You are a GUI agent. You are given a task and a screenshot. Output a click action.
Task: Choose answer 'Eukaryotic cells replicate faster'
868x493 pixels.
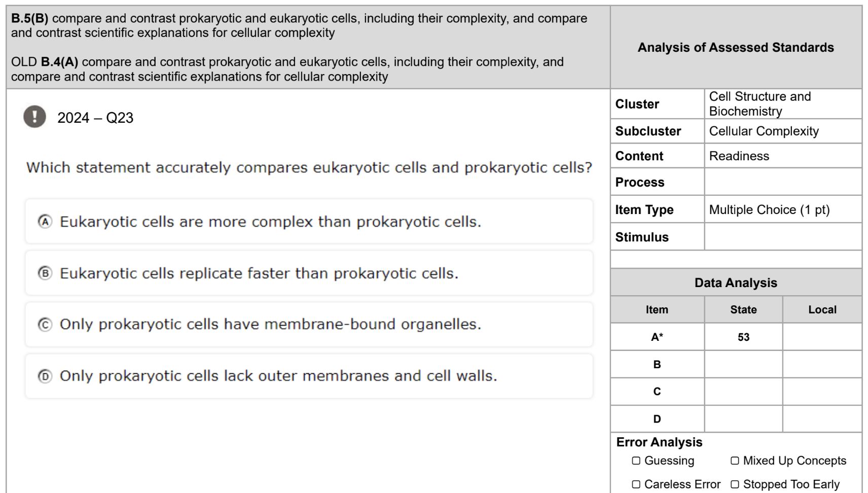tap(309, 273)
